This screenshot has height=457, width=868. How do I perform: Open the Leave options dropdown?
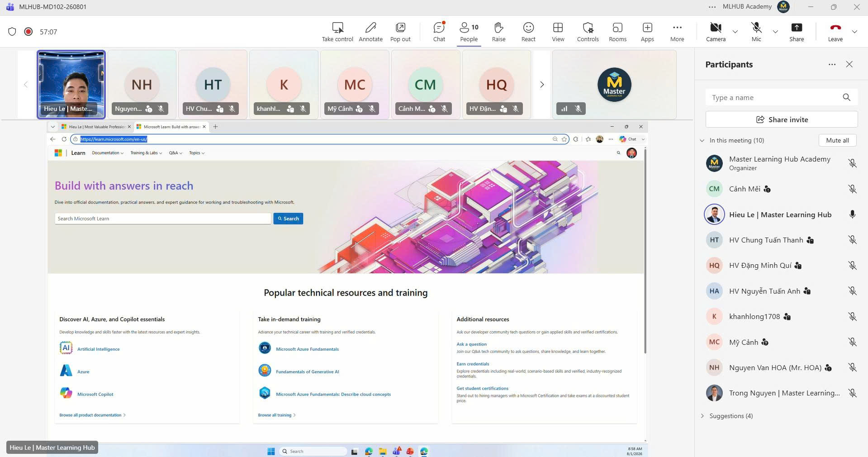(x=854, y=32)
